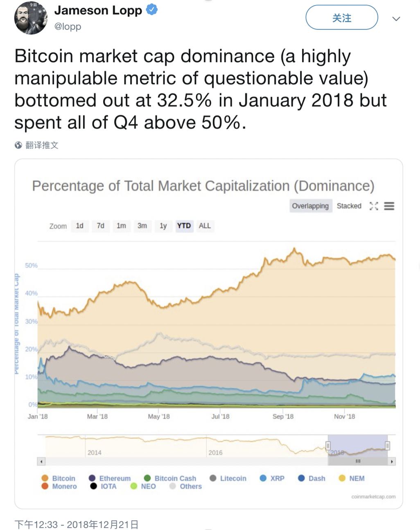This screenshot has height=530, width=420.
Task: Click Jameson Lopp's profile avatar
Action: (x=31, y=18)
